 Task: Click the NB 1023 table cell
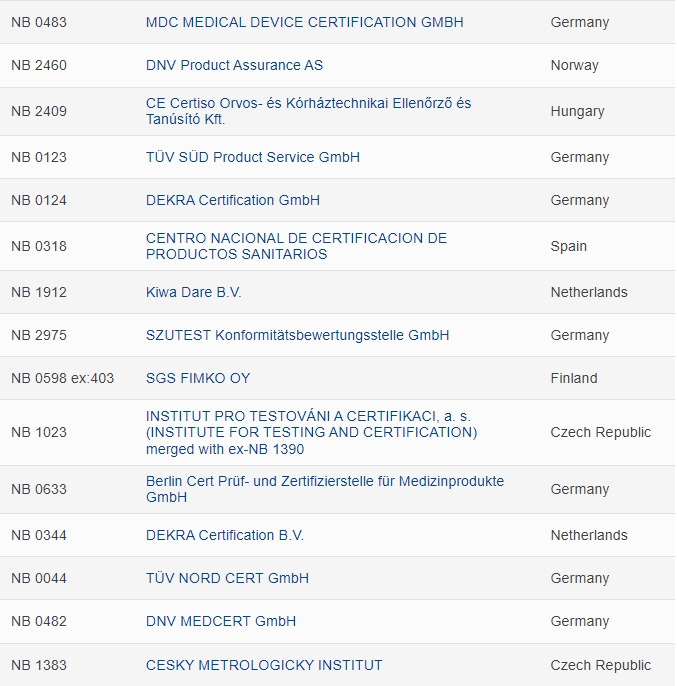click(x=39, y=432)
